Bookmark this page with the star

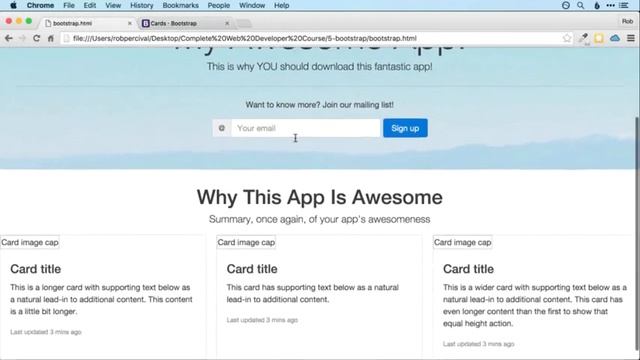pos(567,38)
